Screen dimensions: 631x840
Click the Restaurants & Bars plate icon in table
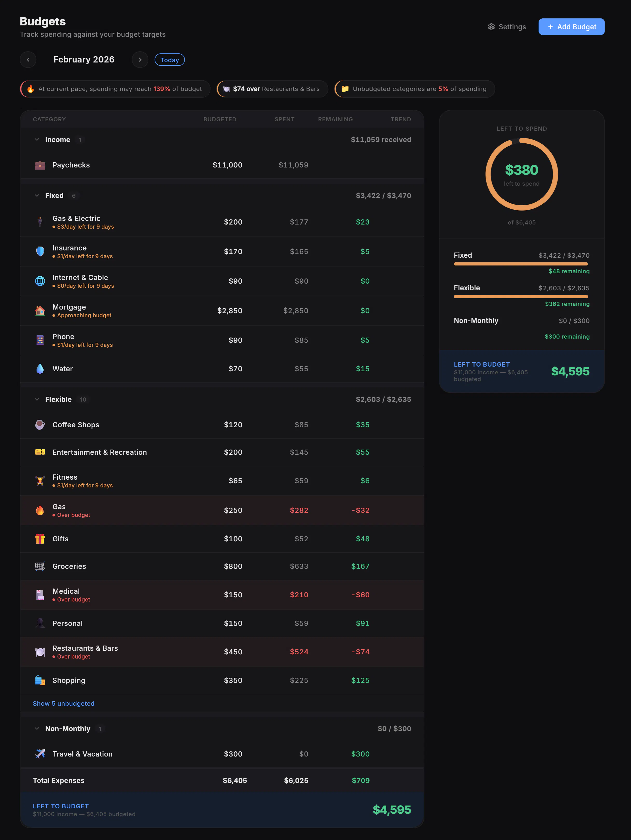point(40,652)
